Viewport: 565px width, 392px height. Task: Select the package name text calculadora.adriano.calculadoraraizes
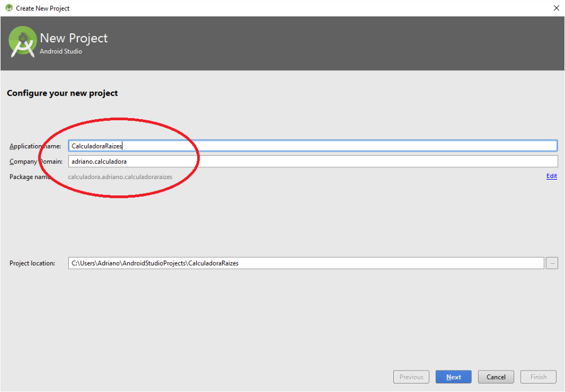point(120,177)
